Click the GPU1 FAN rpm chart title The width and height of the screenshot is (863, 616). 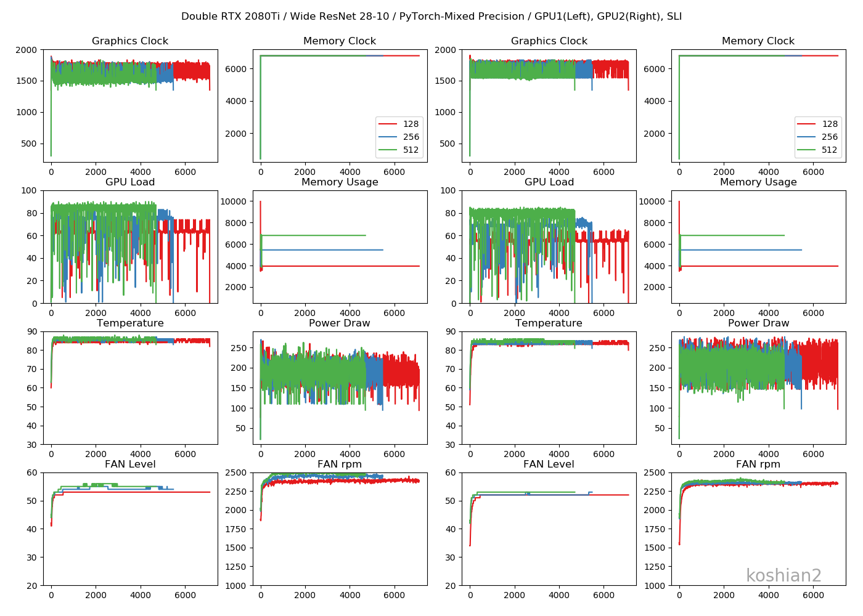[x=340, y=464]
